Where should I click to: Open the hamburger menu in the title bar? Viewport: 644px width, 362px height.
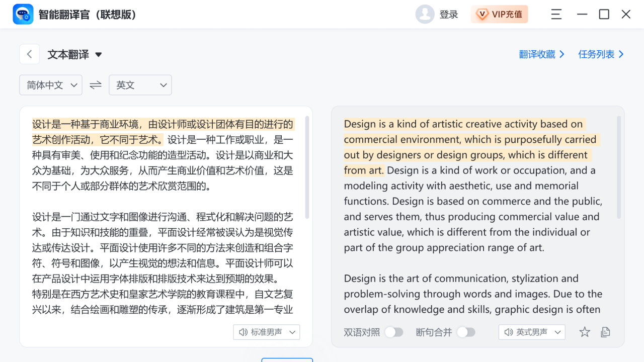(556, 14)
